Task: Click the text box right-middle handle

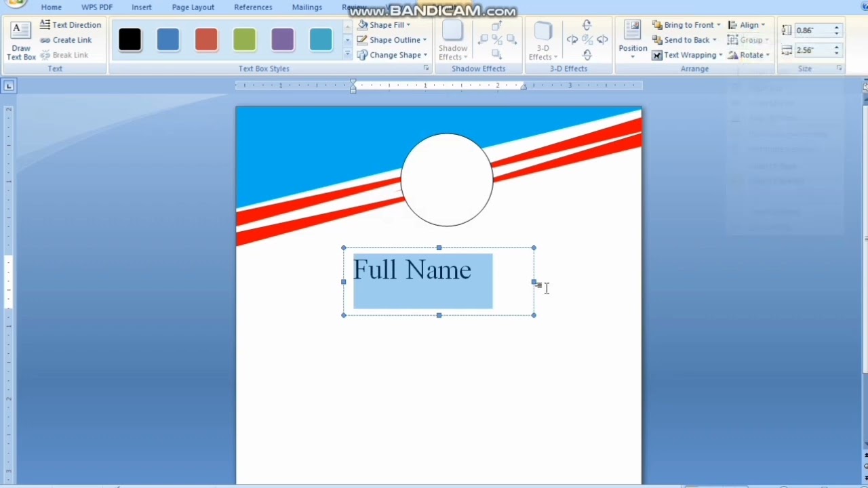Action: tap(534, 281)
